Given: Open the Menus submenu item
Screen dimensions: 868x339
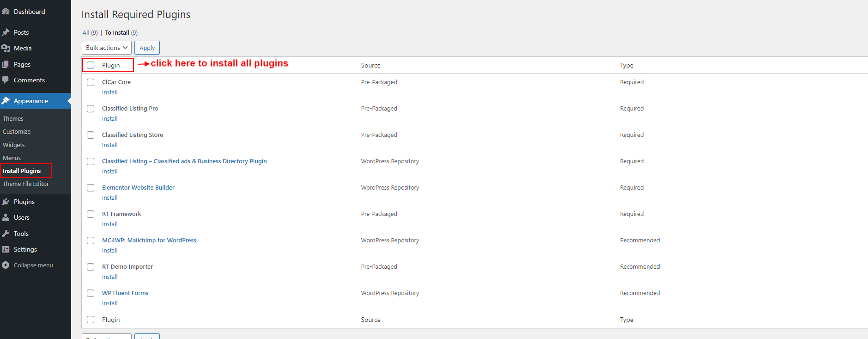Looking at the screenshot, I should (x=12, y=158).
